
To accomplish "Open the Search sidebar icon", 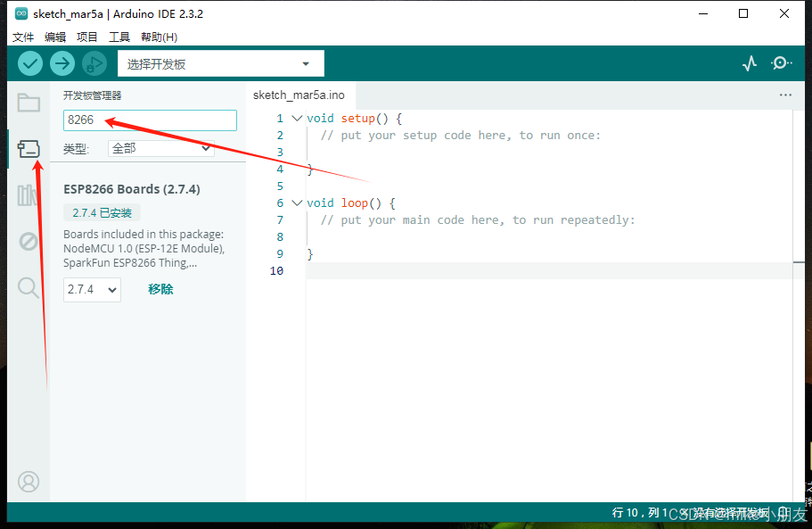I will (29, 287).
